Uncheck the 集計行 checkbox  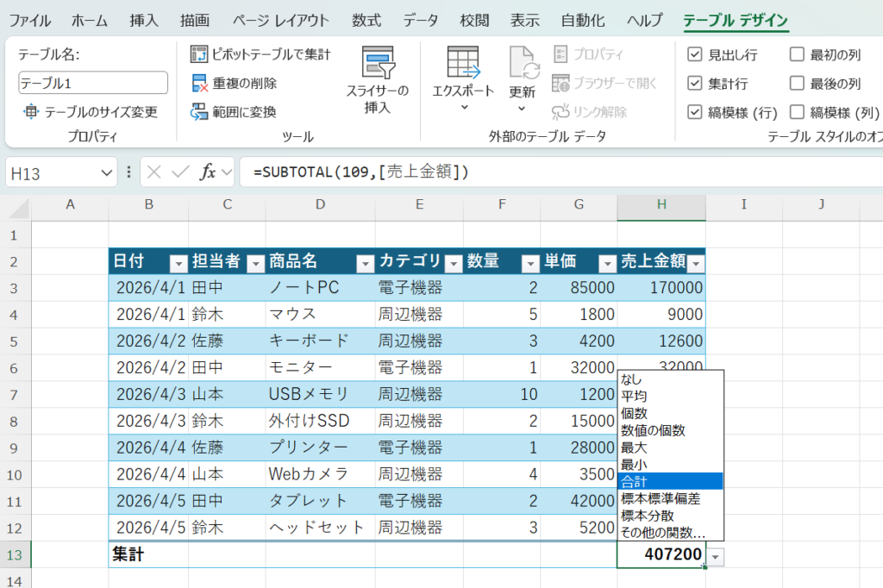tap(695, 84)
